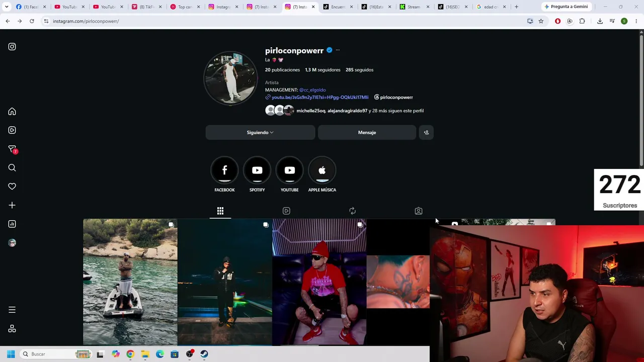Open Steam from the taskbar
The image size is (644, 362).
tap(204, 354)
